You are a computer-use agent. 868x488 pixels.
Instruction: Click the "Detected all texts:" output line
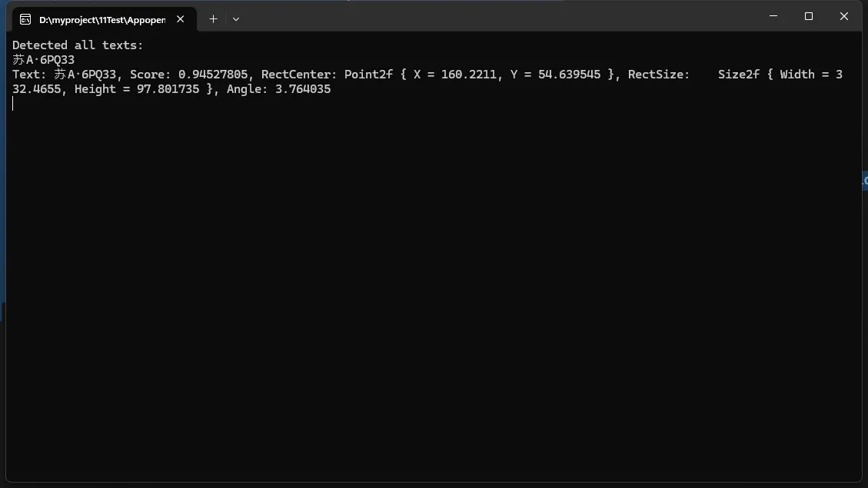point(78,45)
